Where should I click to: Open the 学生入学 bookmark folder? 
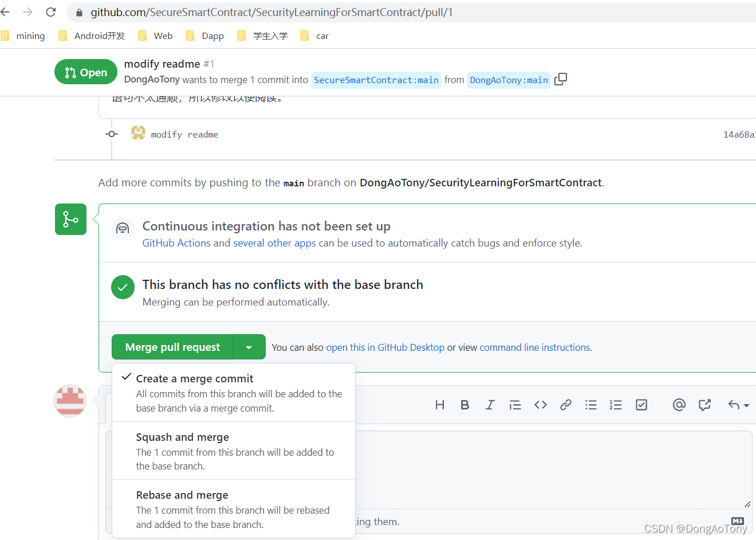(262, 36)
